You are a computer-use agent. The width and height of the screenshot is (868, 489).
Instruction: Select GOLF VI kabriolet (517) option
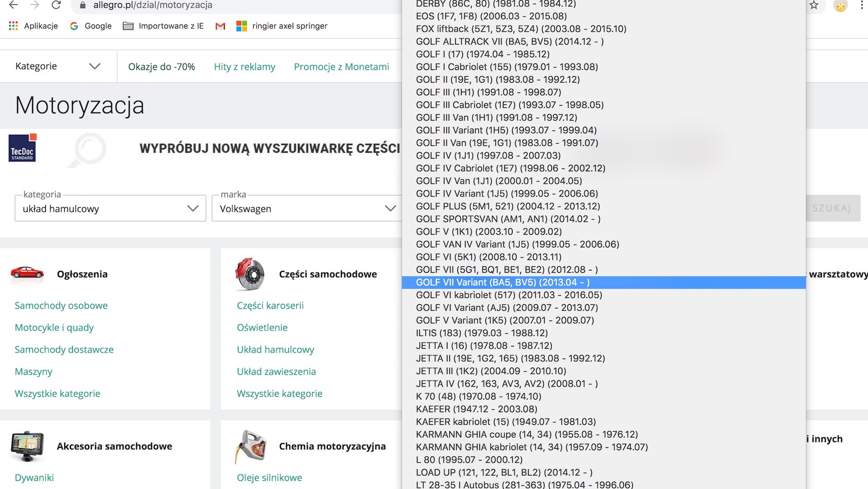pos(604,295)
